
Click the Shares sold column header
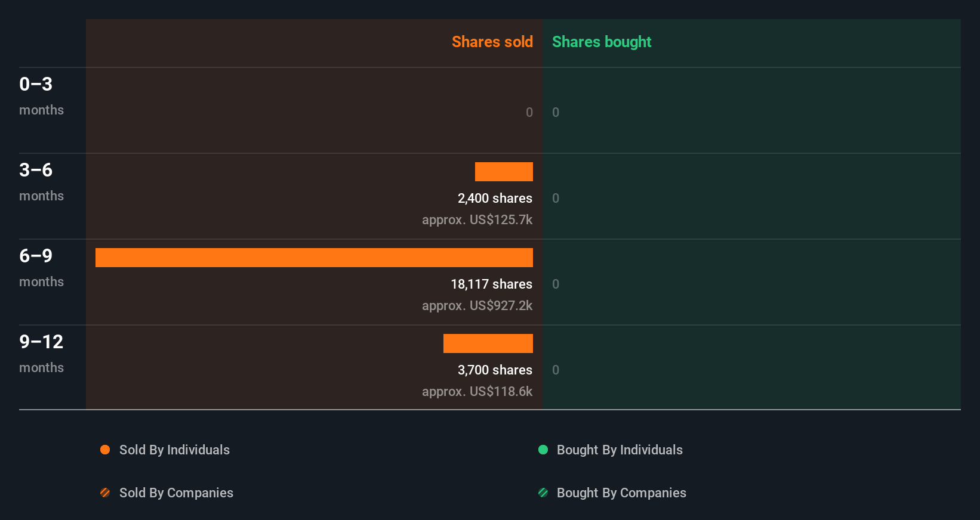click(x=492, y=42)
